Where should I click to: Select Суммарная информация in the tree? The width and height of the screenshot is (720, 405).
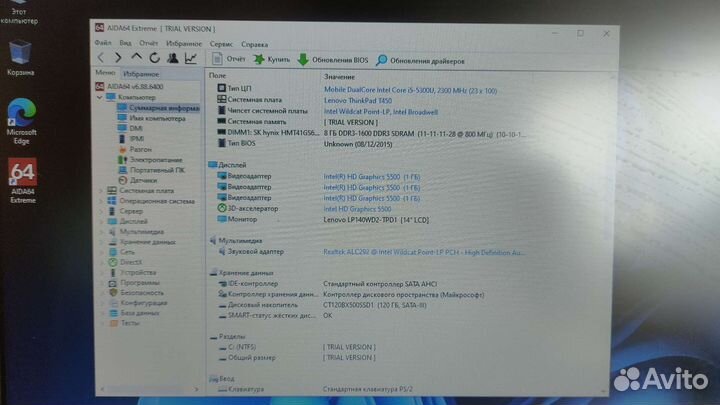point(158,108)
